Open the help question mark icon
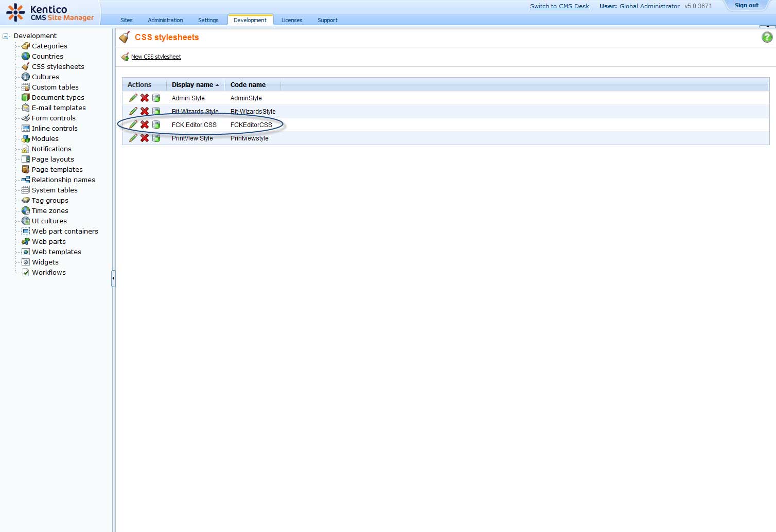 click(x=767, y=37)
